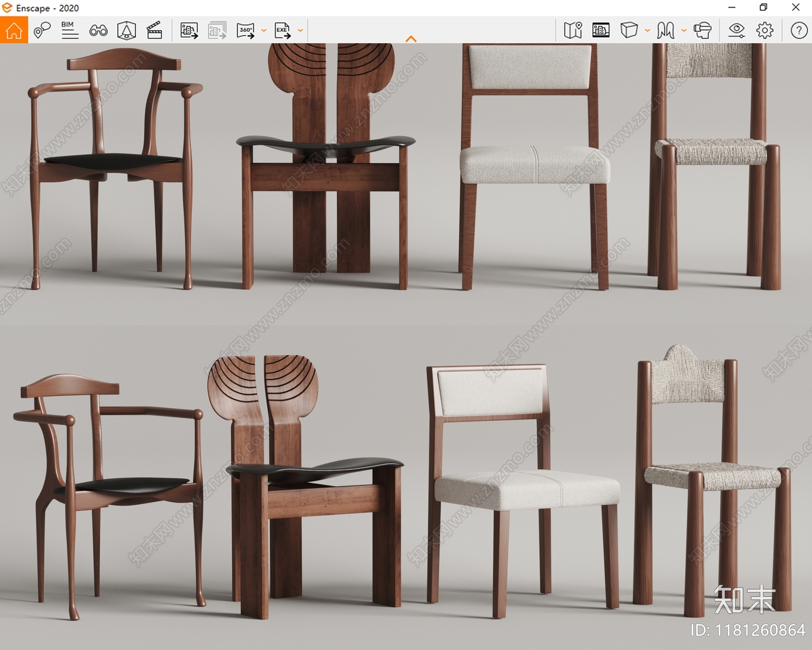Image resolution: width=812 pixels, height=650 pixels.
Task: Open the video editor clapperboard
Action: coord(154,30)
